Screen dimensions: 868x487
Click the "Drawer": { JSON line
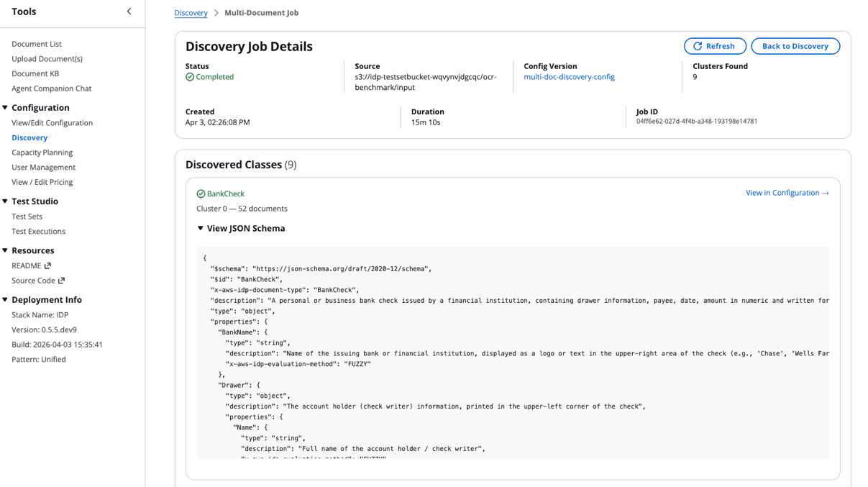click(239, 385)
